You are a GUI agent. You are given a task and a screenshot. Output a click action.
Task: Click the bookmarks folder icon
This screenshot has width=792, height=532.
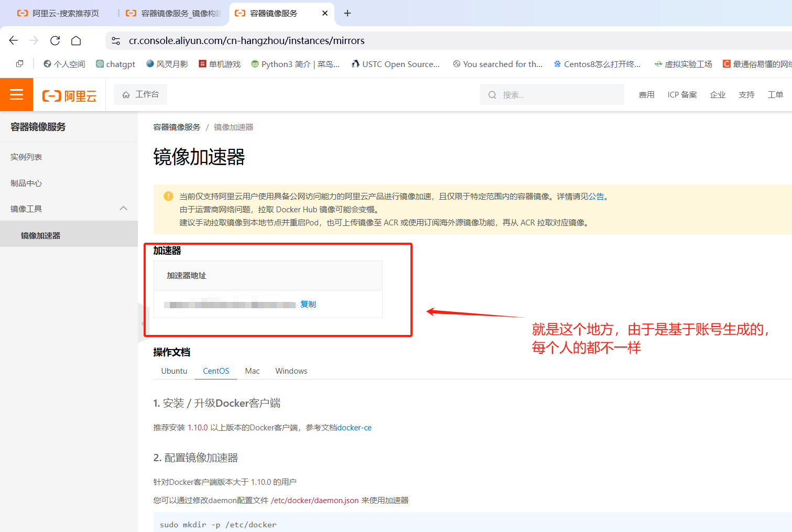pyautogui.click(x=19, y=64)
